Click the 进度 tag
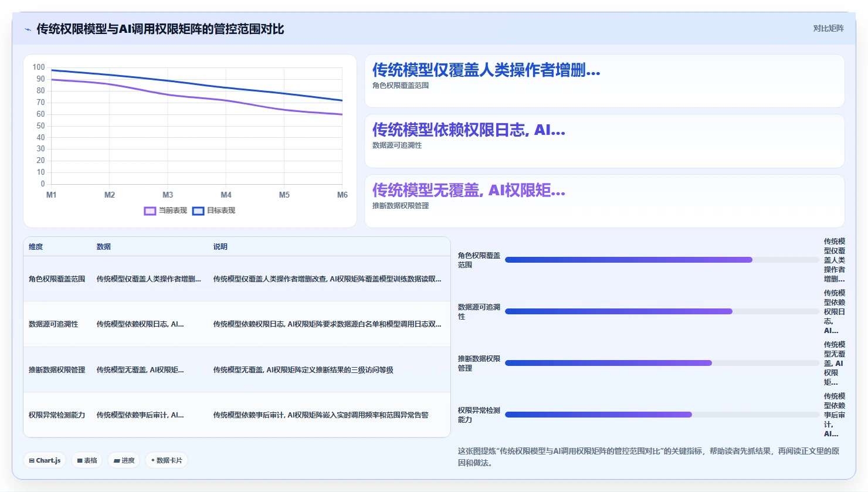The height and width of the screenshot is (492, 868). point(124,460)
